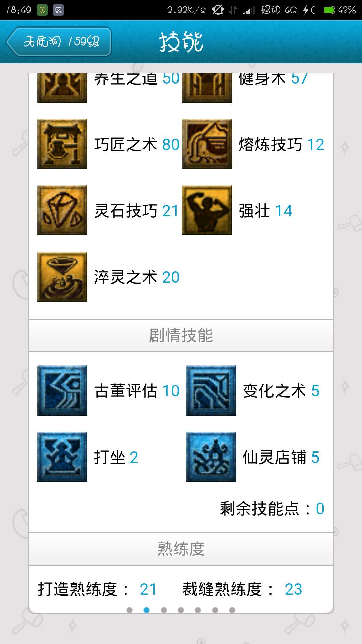
Task: Tap the 熟练度 section header
Action: pos(181,549)
